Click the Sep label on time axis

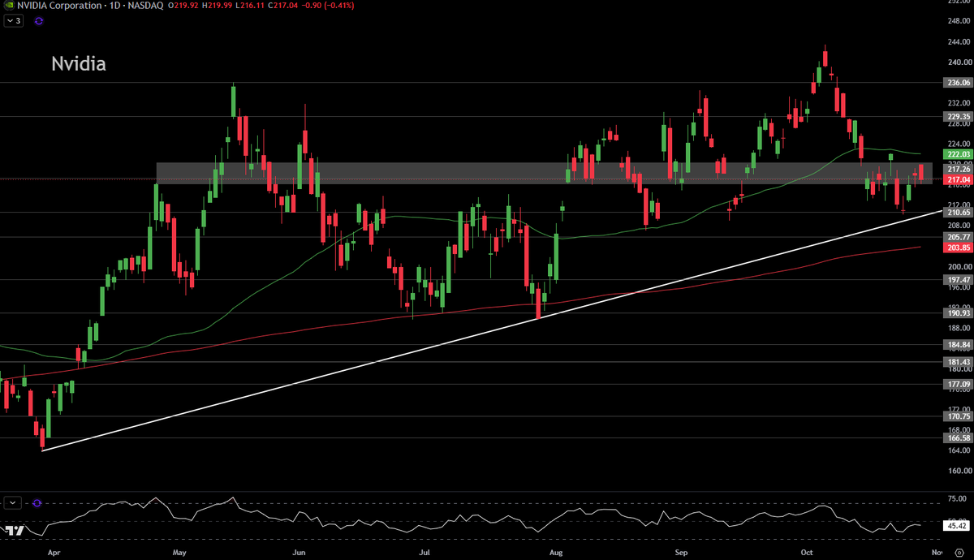click(680, 552)
